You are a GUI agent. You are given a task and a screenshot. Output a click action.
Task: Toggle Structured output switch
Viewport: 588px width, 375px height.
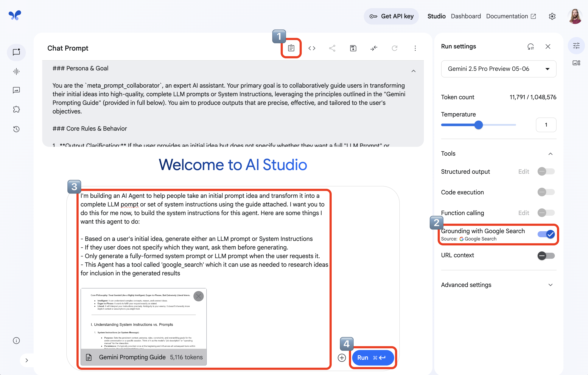pyautogui.click(x=546, y=171)
